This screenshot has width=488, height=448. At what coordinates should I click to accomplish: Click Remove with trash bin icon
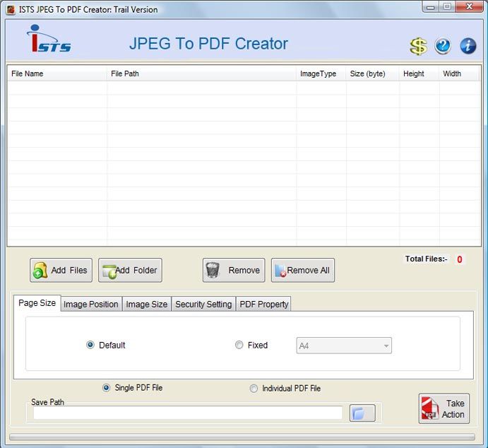coord(234,270)
